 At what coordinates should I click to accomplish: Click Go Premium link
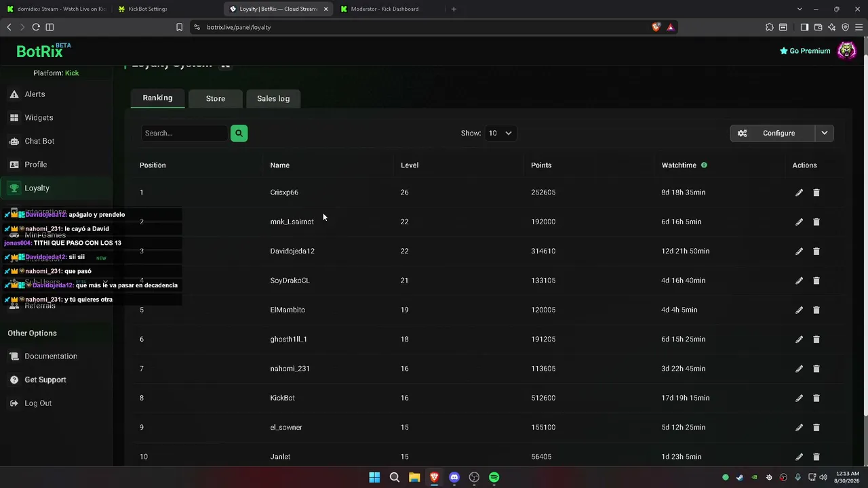805,51
